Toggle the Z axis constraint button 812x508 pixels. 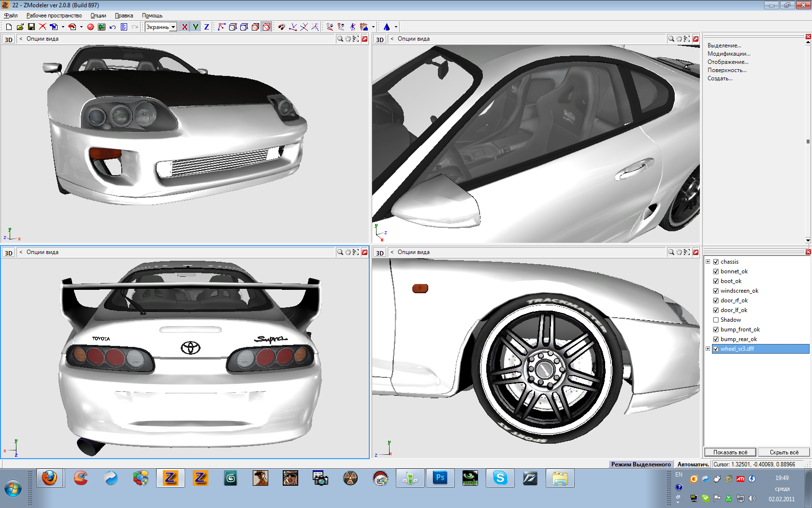click(x=206, y=27)
